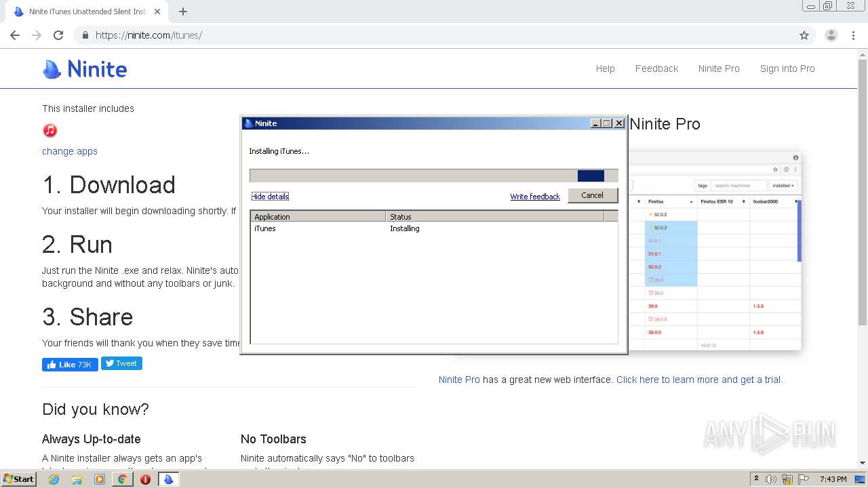The image size is (868, 488).
Task: Click Sign into Pro link
Action: 787,68
